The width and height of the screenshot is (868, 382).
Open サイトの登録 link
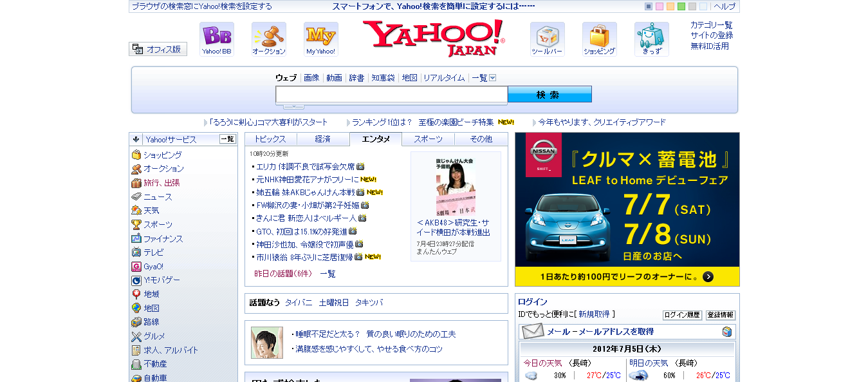[x=712, y=35]
